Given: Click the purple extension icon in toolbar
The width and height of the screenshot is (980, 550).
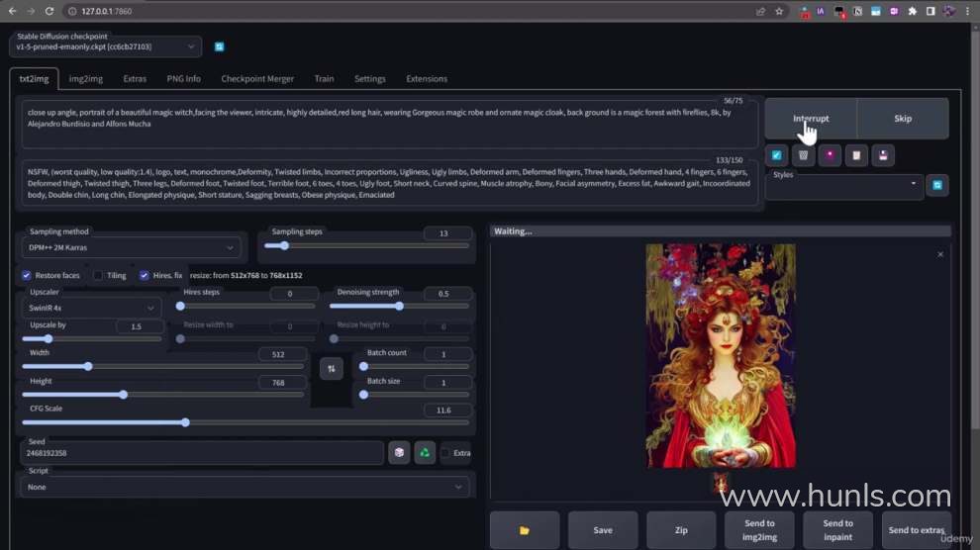Looking at the screenshot, I should point(895,11).
